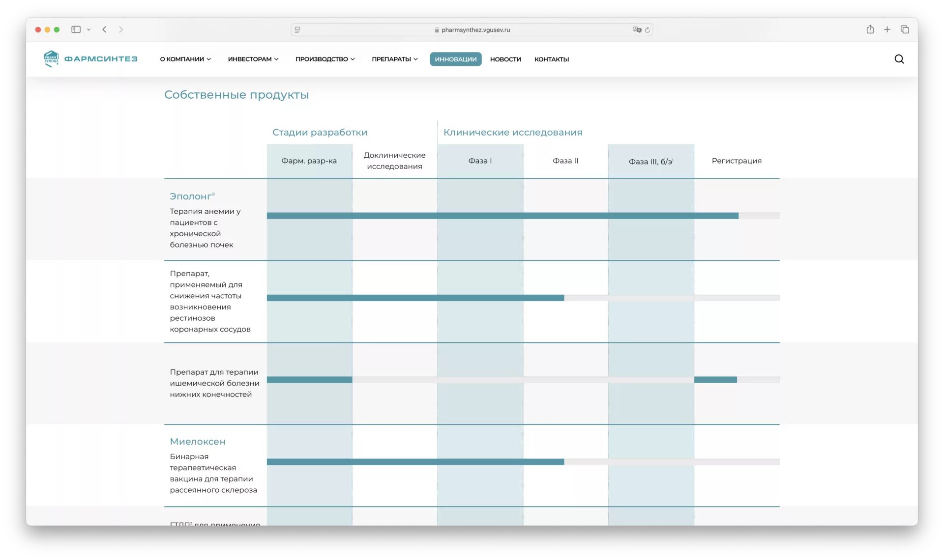Open the Контакты page
Screen dimensions: 944x560
tap(552, 59)
